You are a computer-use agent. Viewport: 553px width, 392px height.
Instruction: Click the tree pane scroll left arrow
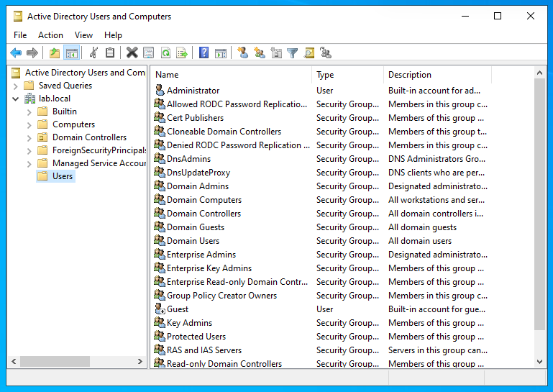coord(14,361)
